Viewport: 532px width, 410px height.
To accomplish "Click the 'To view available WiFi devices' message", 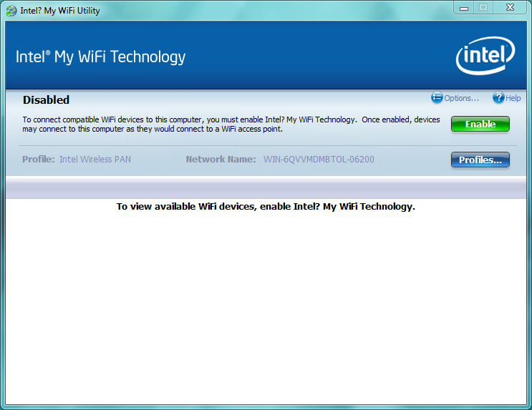I will coord(266,207).
